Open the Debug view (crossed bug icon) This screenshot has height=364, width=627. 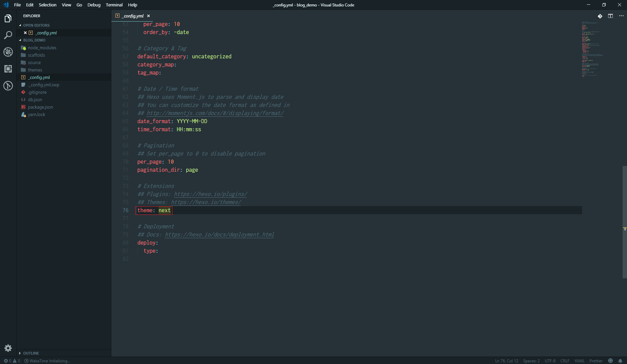pos(8,52)
